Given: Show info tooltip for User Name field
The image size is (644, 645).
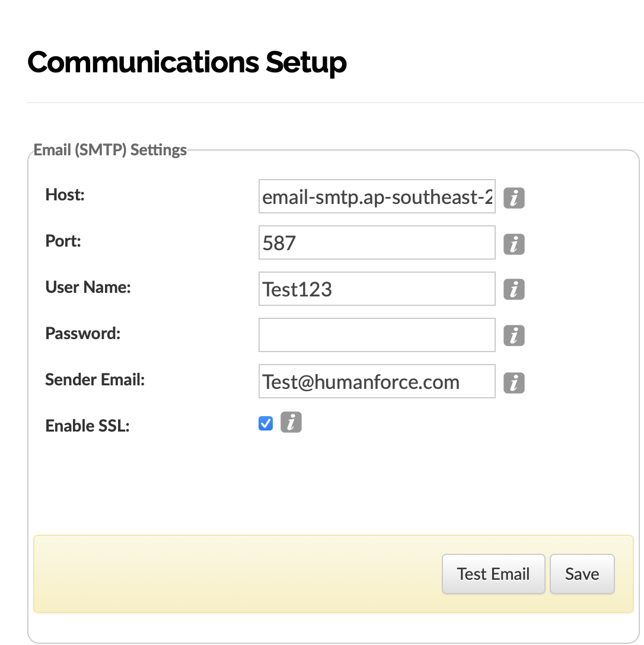Looking at the screenshot, I should pyautogui.click(x=514, y=289).
